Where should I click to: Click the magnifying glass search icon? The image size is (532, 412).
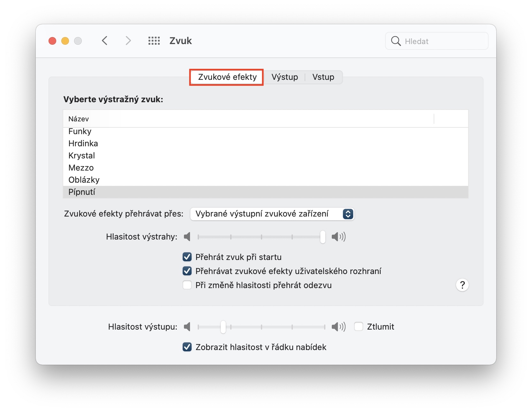click(x=396, y=41)
